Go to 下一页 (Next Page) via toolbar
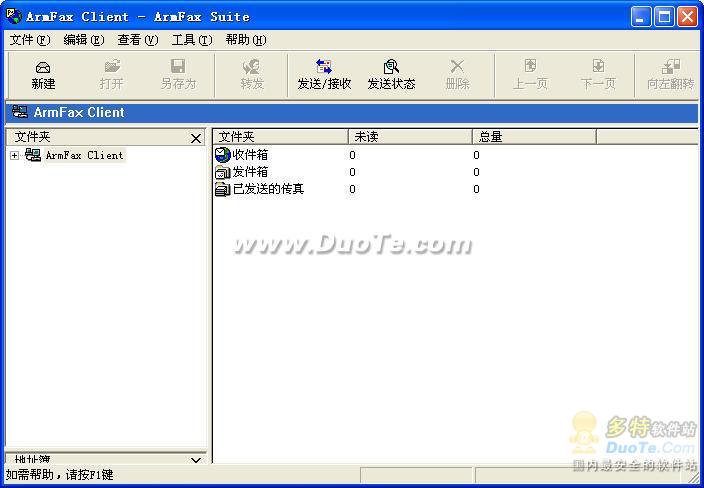The height and width of the screenshot is (488, 704). click(x=598, y=67)
